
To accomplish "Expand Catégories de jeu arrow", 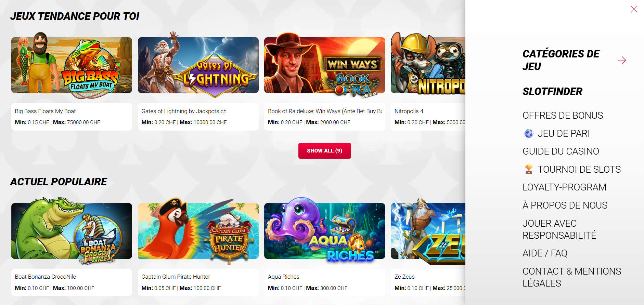I will coord(622,60).
